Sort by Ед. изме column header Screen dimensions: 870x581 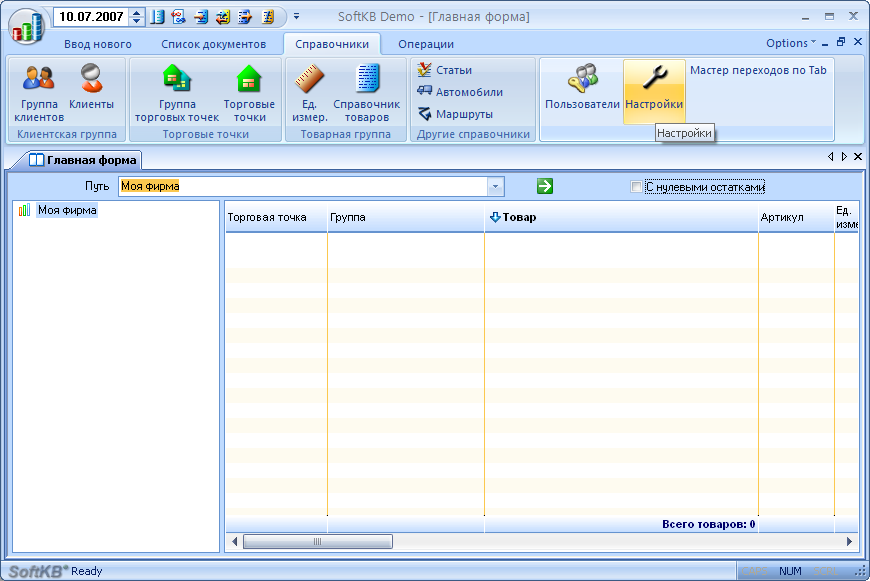pos(847,217)
